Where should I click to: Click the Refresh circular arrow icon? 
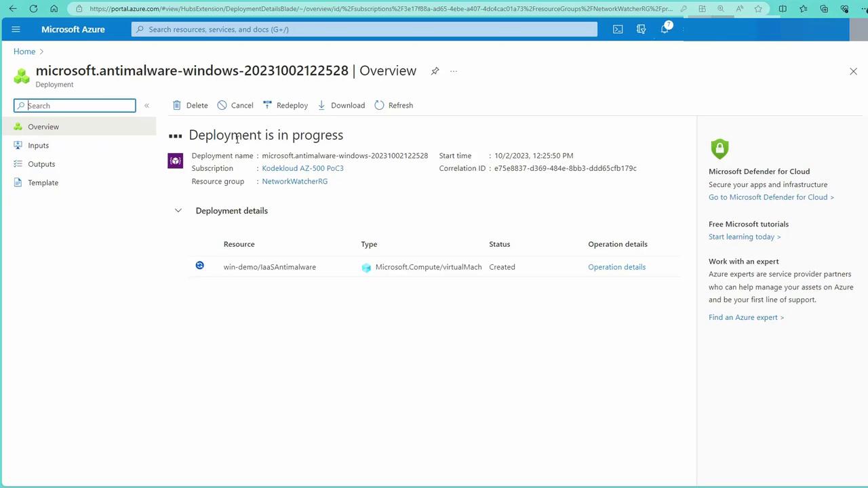(x=379, y=105)
